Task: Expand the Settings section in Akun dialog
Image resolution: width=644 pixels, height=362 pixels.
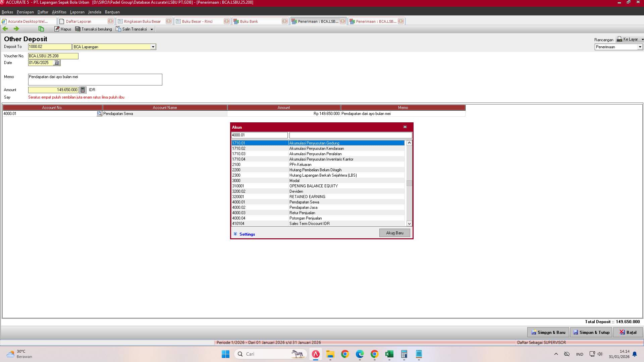Action: point(245,234)
